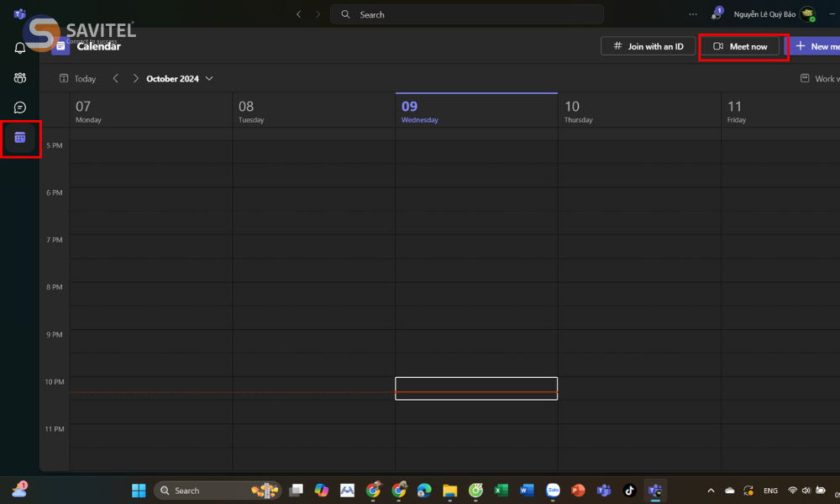Expand the October 2024 month picker
This screenshot has width=840, height=504.
click(180, 79)
